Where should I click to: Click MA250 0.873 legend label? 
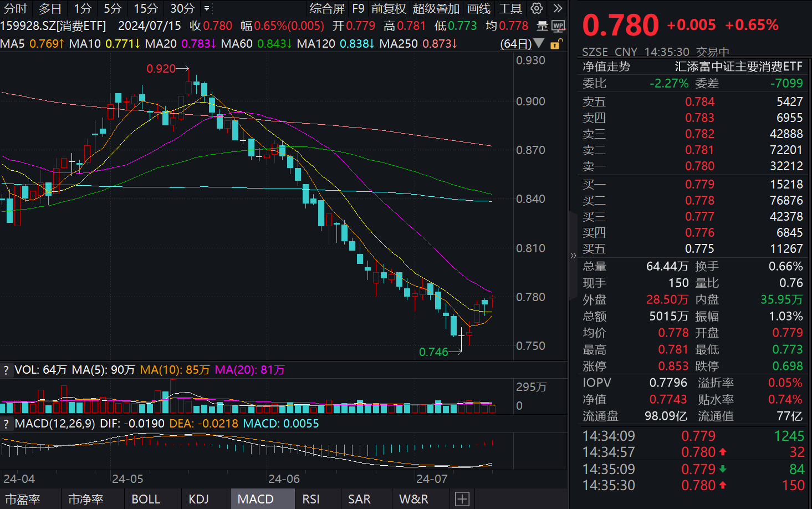[x=418, y=43]
